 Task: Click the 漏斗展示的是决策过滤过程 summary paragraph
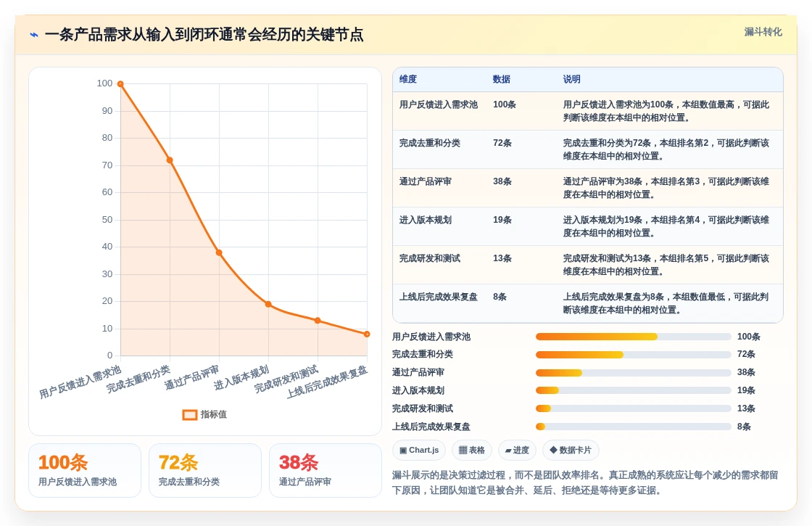(x=585, y=482)
